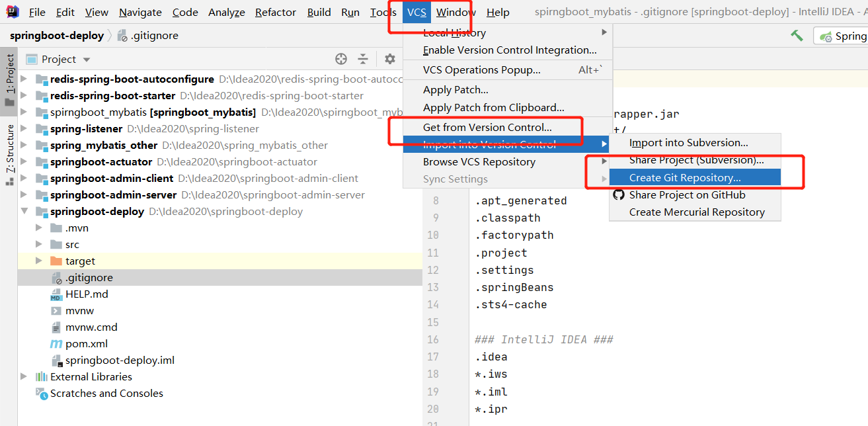Expand redis-spring-boot-starter module
The width and height of the screenshot is (868, 426).
(24, 95)
